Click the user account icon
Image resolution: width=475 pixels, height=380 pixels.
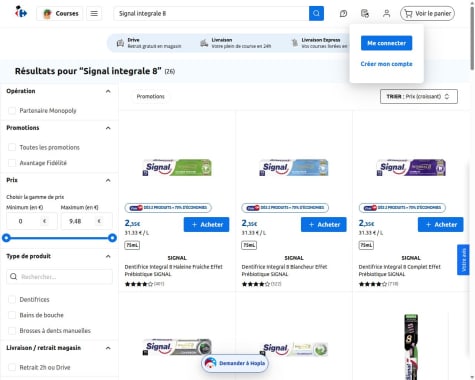[386, 13]
